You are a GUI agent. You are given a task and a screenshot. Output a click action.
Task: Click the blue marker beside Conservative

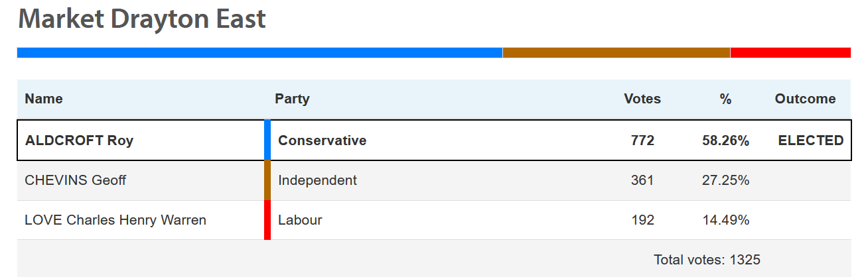pyautogui.click(x=267, y=140)
